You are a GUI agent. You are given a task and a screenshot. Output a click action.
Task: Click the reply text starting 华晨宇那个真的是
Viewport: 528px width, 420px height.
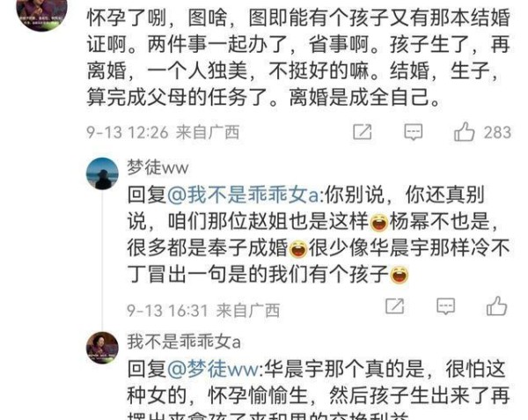[x=318, y=390]
